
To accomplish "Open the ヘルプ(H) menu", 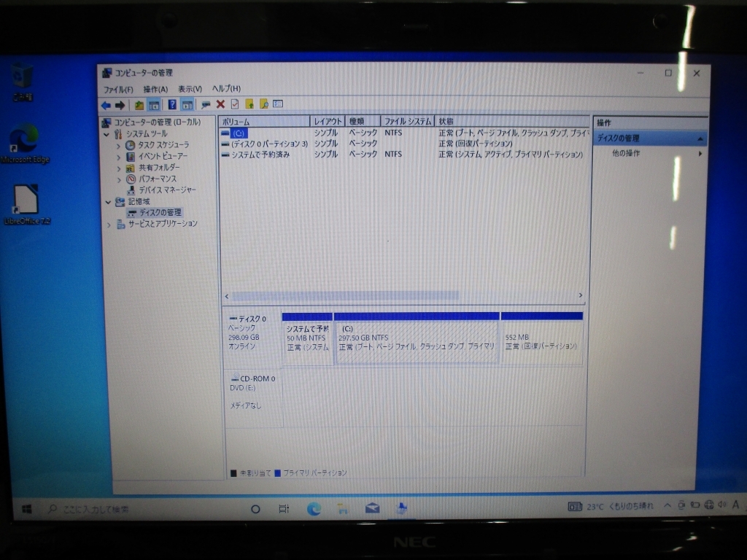I will point(226,88).
